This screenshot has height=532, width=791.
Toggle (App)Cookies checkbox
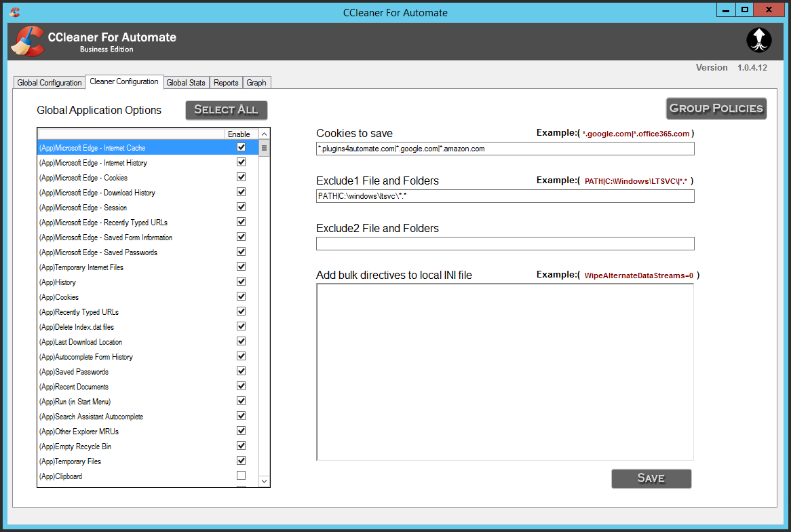(241, 297)
